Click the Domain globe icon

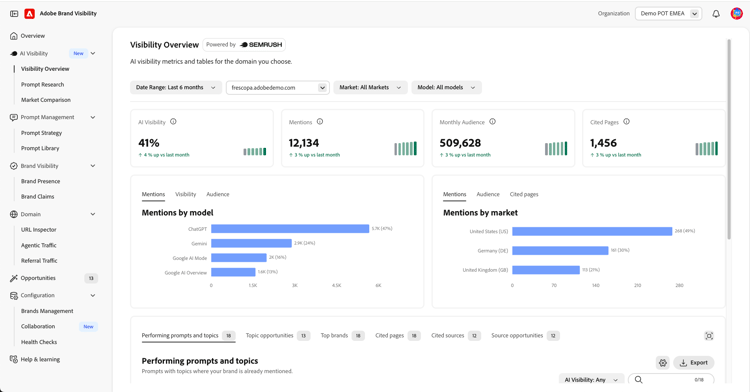click(x=14, y=214)
